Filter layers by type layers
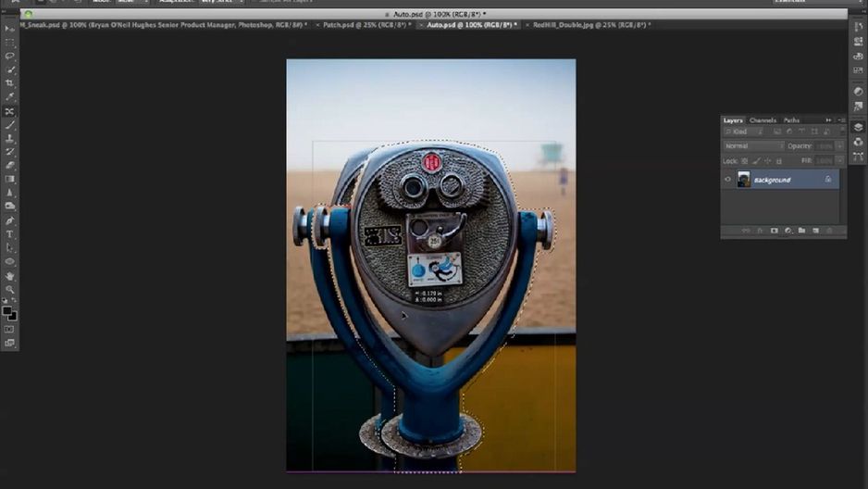Screen dimensions: 868x489 [801, 132]
